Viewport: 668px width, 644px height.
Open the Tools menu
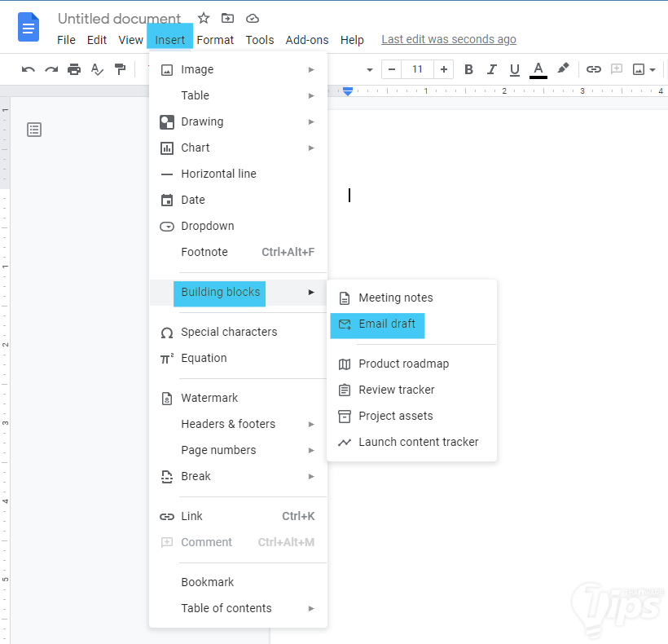point(259,40)
